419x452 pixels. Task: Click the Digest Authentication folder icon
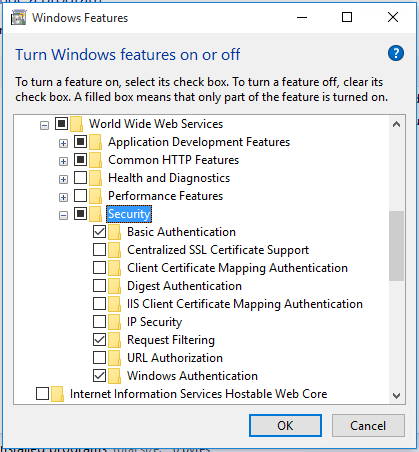coord(115,286)
